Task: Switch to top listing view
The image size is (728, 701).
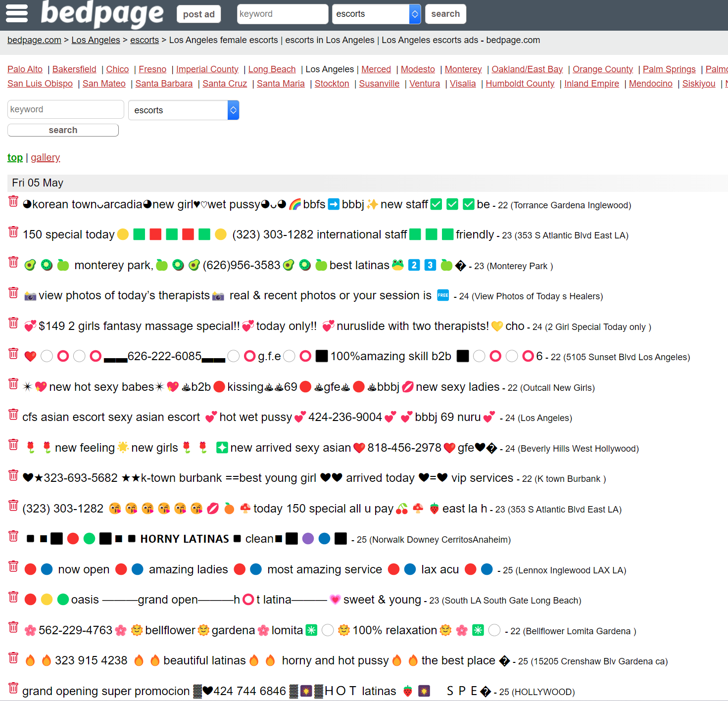Action: pyautogui.click(x=15, y=157)
